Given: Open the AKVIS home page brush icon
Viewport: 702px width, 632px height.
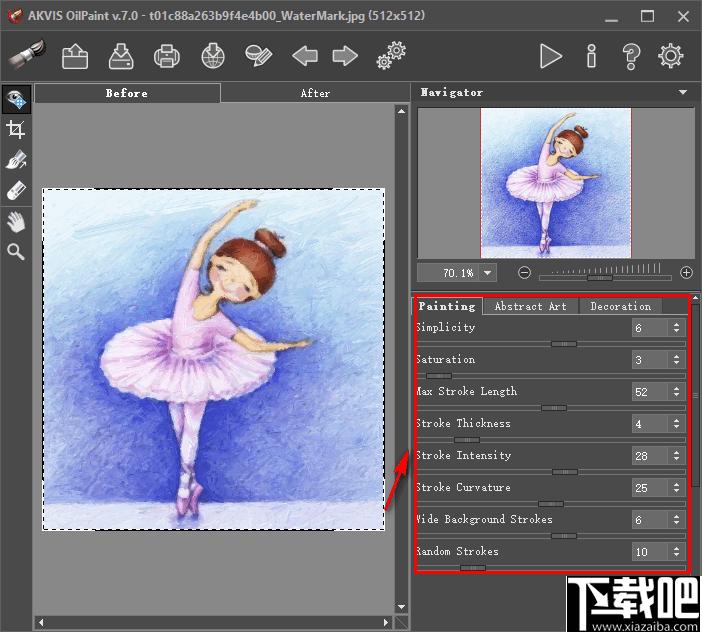Looking at the screenshot, I should [28, 54].
